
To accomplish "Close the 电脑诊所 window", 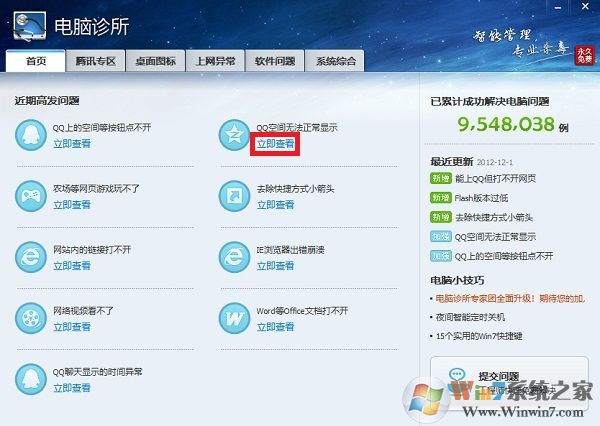I will [x=585, y=7].
